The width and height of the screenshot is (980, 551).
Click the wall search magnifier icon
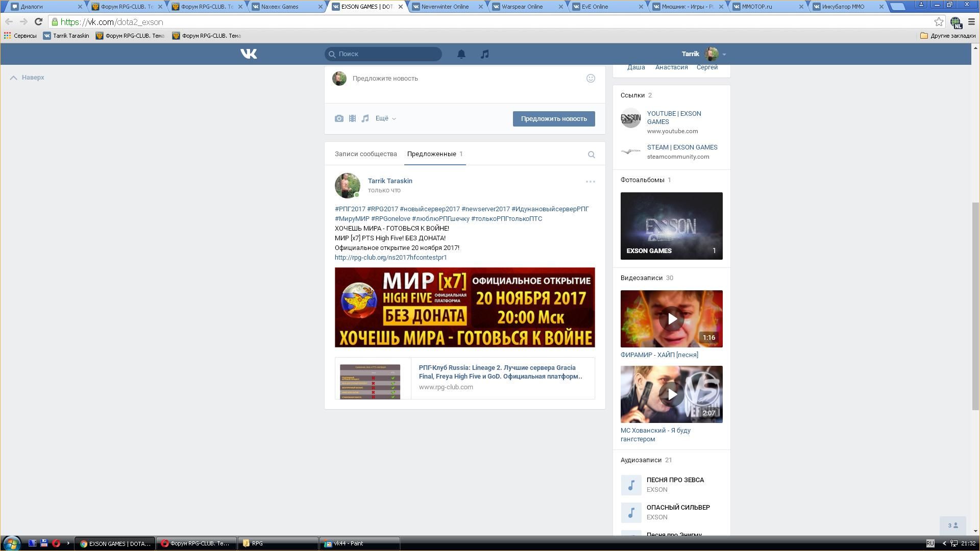(591, 155)
